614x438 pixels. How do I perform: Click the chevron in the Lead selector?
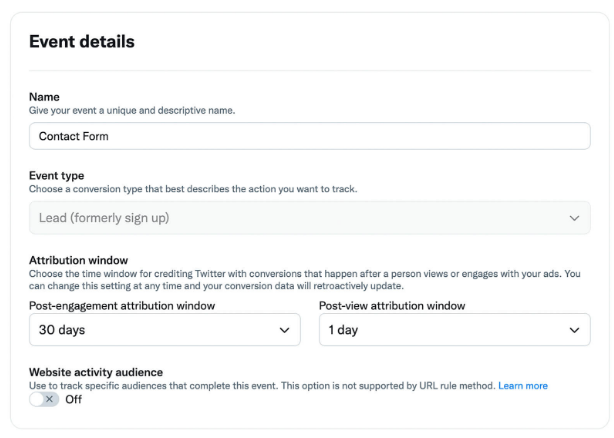coord(573,217)
